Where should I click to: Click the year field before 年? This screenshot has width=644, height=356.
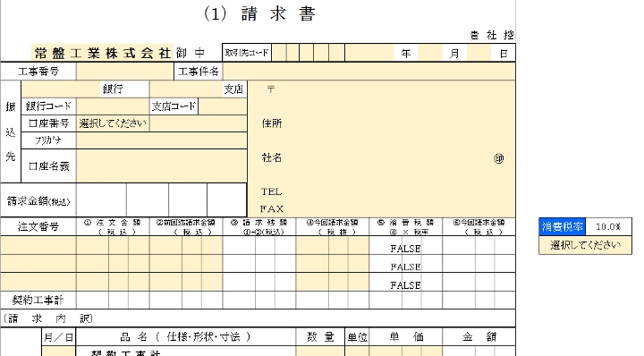click(369, 53)
